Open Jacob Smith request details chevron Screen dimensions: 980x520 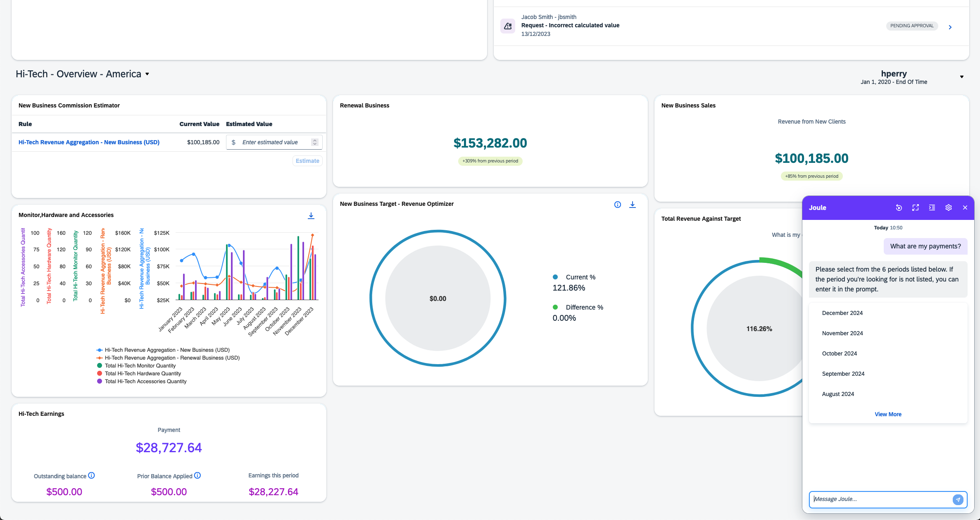pos(950,27)
